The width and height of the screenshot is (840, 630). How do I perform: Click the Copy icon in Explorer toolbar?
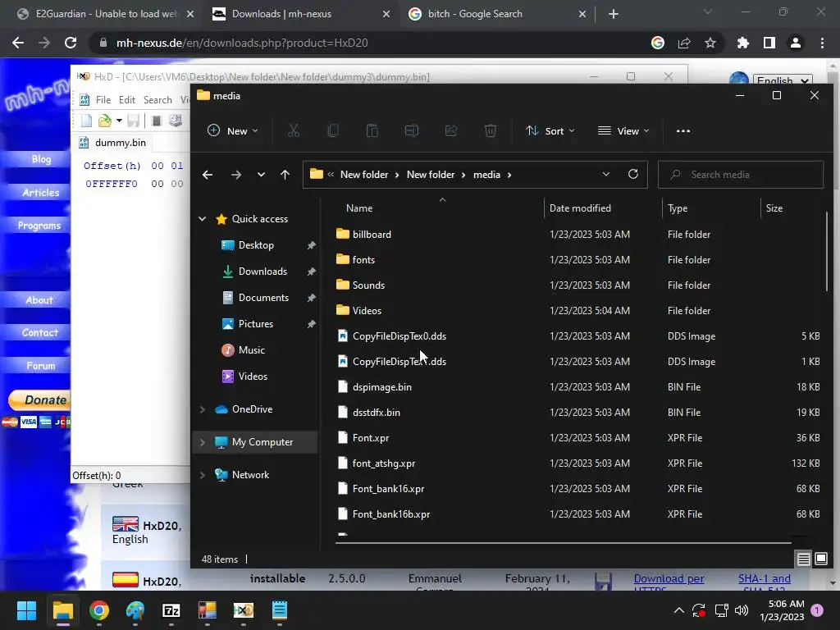click(x=333, y=130)
